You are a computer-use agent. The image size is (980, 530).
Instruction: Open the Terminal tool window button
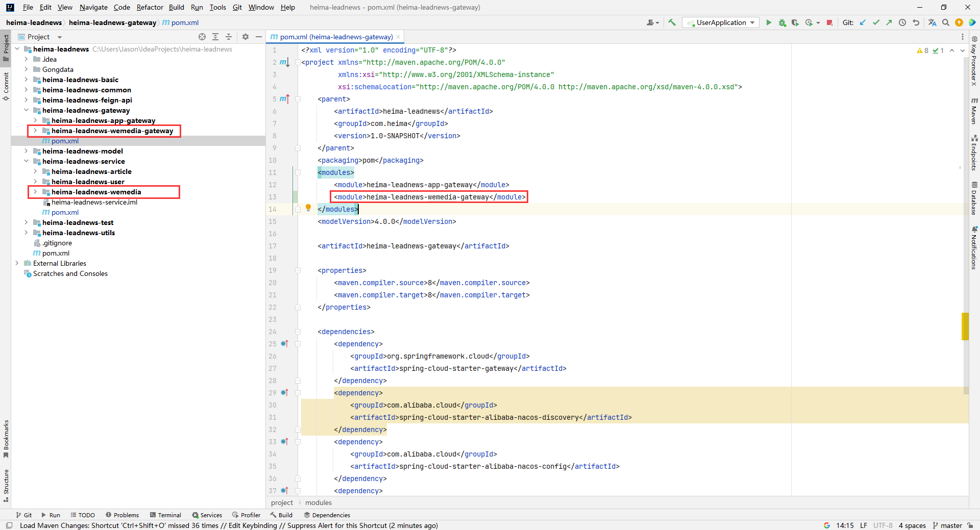(165, 515)
